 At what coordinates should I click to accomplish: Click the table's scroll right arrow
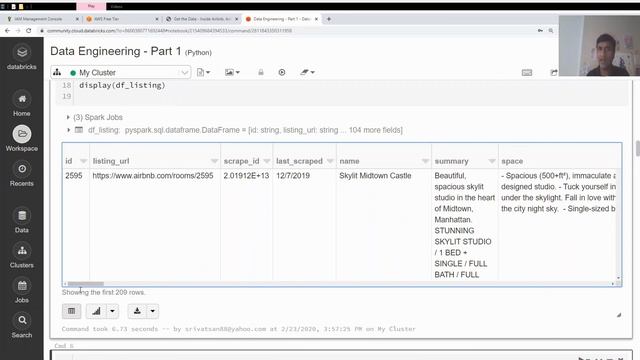click(613, 284)
